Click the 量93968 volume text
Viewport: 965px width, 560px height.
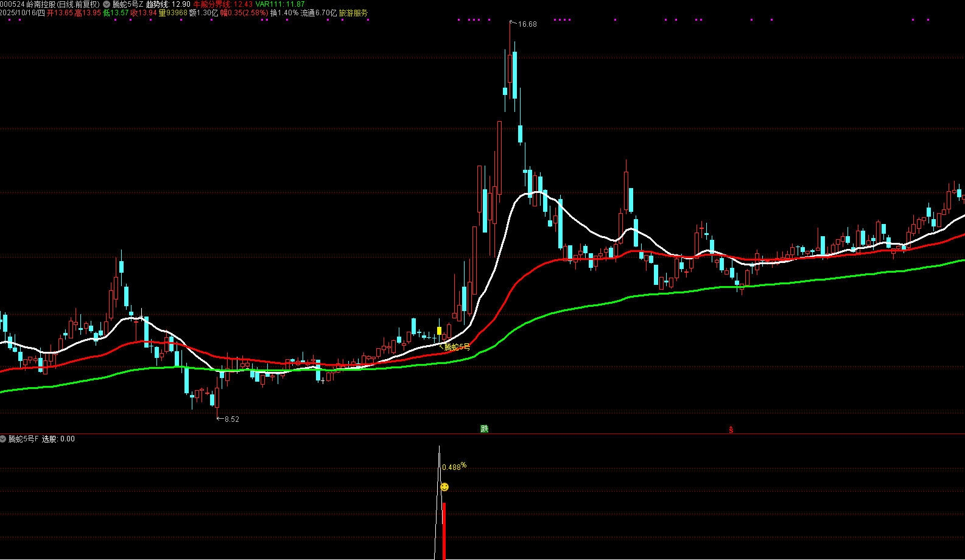click(x=173, y=13)
